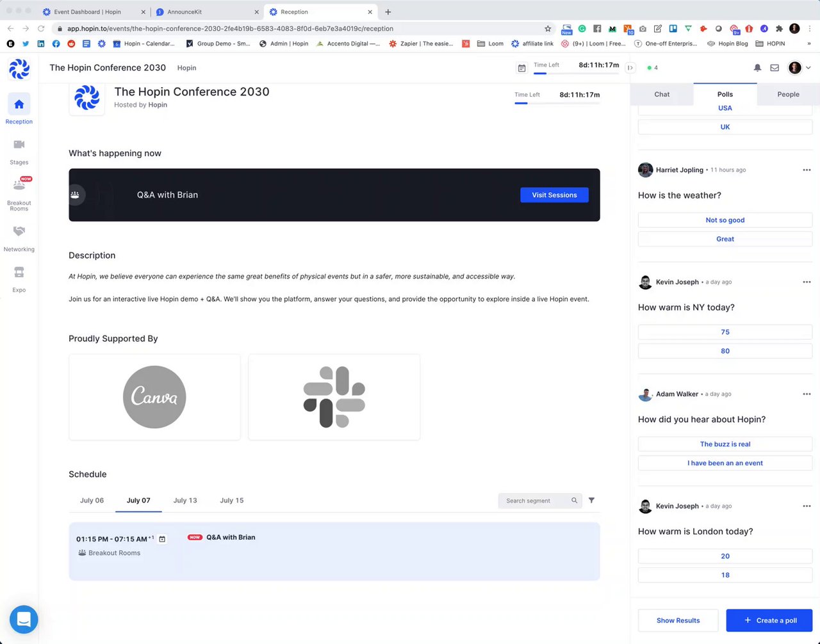This screenshot has height=644, width=820.
Task: Open the Hopin Blog bookmark
Action: 727,44
